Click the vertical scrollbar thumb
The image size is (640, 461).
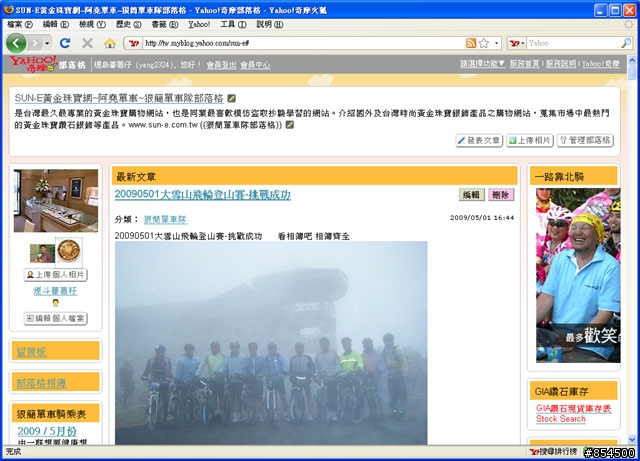[x=632, y=72]
